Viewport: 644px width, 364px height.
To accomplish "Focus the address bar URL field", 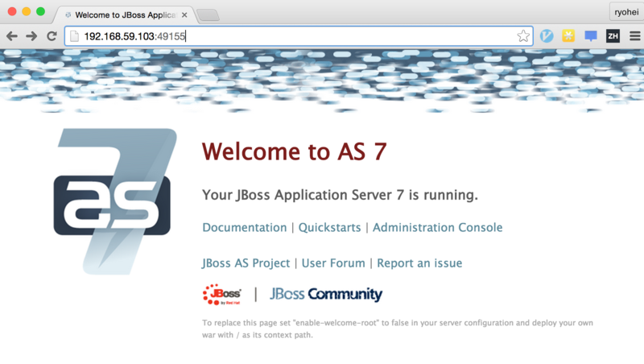I will (299, 36).
